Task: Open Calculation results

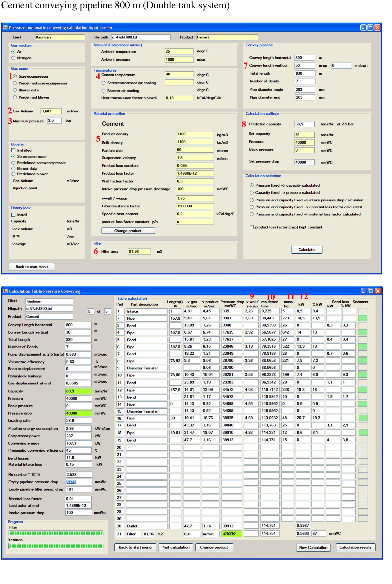Action: pos(355,547)
